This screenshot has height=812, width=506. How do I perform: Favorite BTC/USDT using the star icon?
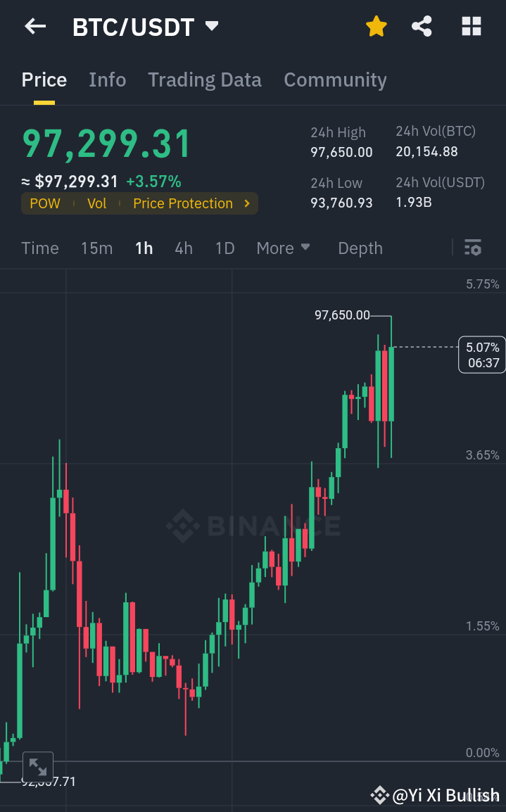(x=376, y=26)
